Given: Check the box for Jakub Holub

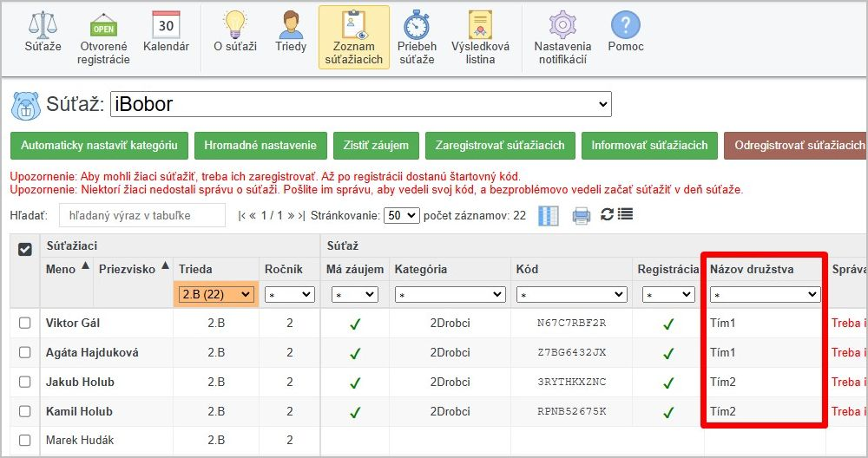Looking at the screenshot, I should point(25,383).
